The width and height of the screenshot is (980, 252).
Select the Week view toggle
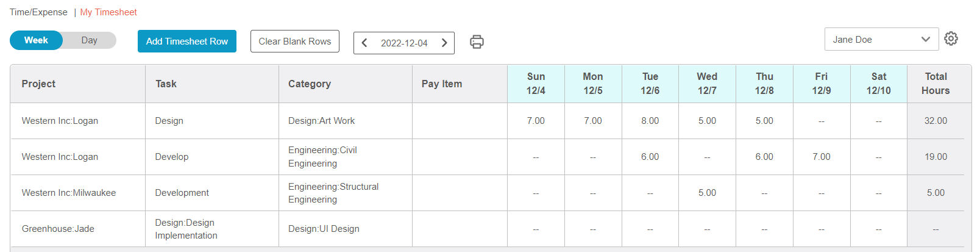(36, 40)
